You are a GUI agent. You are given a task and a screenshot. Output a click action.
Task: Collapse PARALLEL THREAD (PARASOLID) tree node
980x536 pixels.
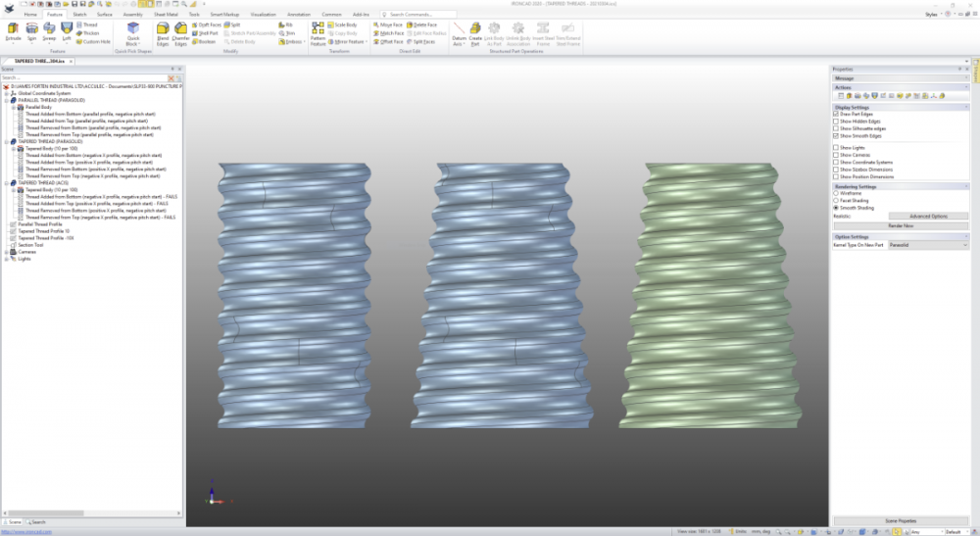click(x=6, y=100)
